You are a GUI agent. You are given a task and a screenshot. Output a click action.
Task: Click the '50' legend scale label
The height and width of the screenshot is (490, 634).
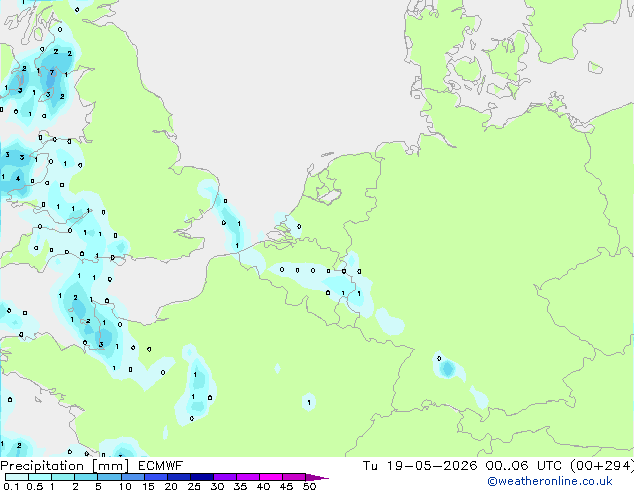coord(309,486)
